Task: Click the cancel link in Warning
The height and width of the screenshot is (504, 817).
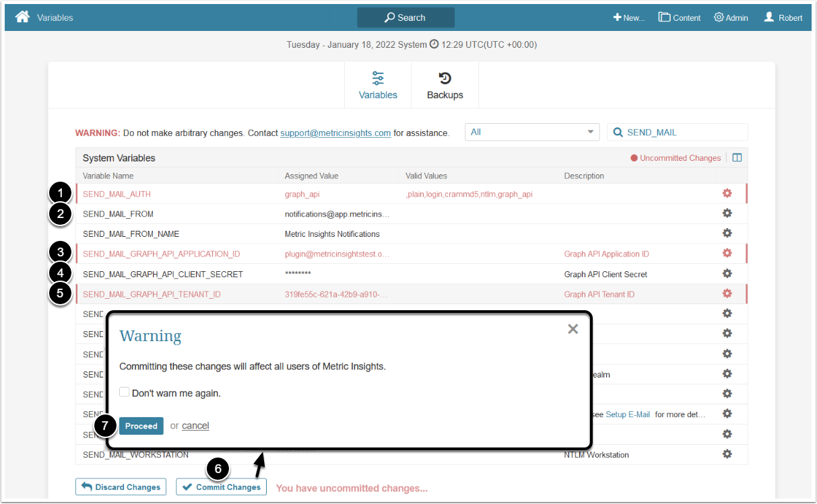Action: 195,426
